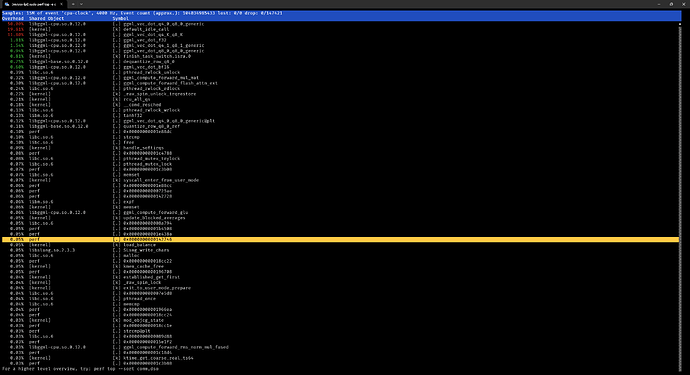Select the pthread_once symbol row
Screen dimensions: 690x375
pyautogui.click(x=341, y=299)
